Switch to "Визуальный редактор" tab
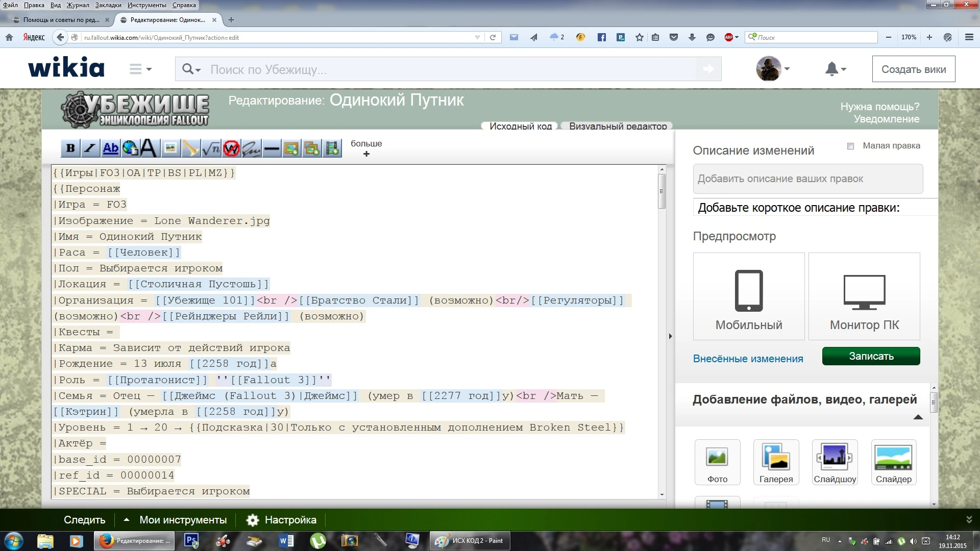This screenshot has height=551, width=980. [617, 126]
